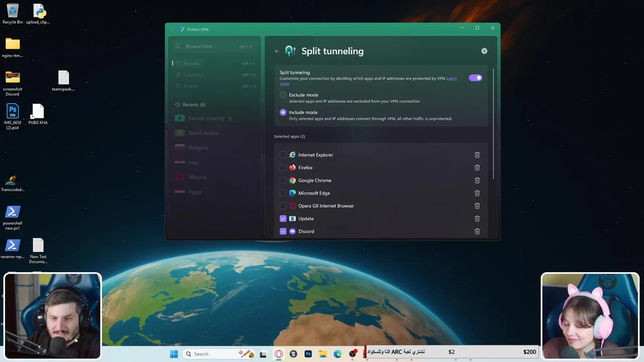
Task: Check the Google Chrome checkbox
Action: pos(283,180)
